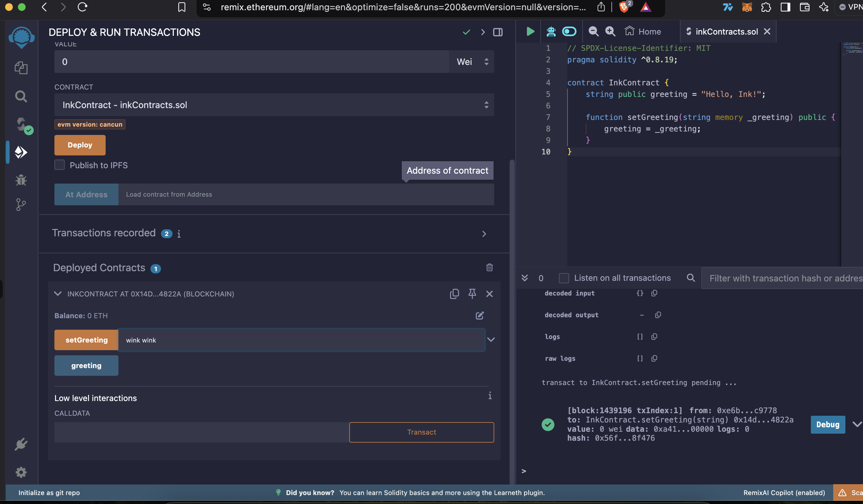
Task: Click the At Address button
Action: (x=86, y=194)
